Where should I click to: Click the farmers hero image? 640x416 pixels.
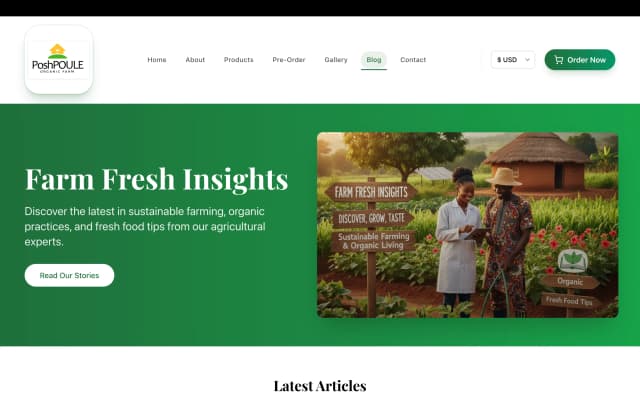[x=467, y=225]
